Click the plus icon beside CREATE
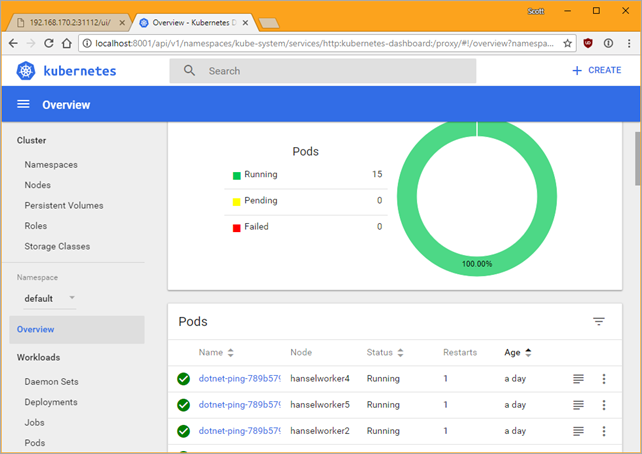This screenshot has height=454, width=642. (577, 70)
